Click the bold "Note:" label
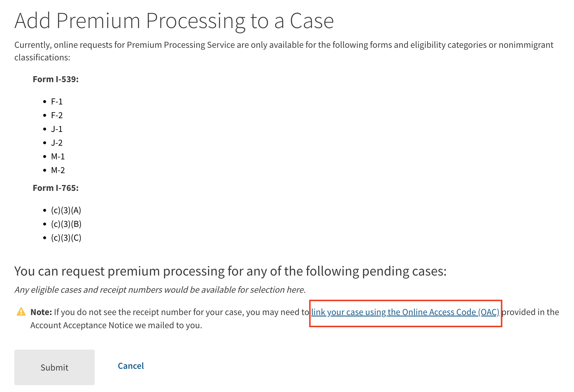Viewport: 574px width, 392px height. [41, 312]
